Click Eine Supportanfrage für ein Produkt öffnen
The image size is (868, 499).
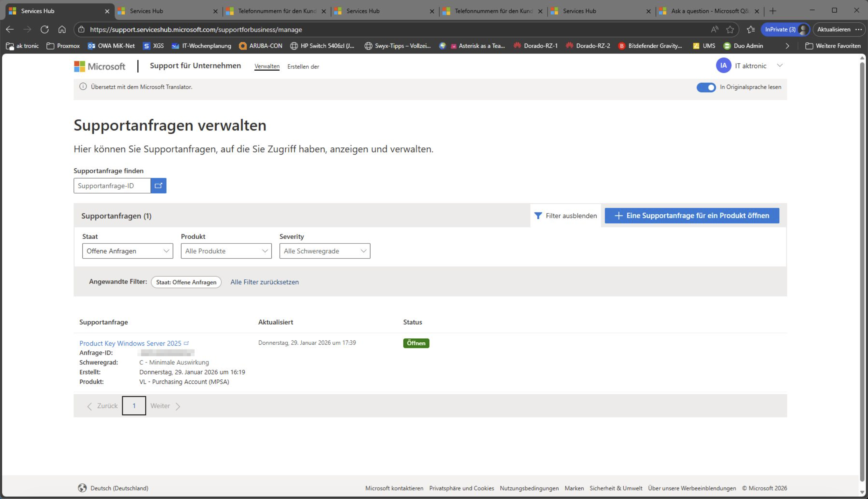tap(692, 215)
